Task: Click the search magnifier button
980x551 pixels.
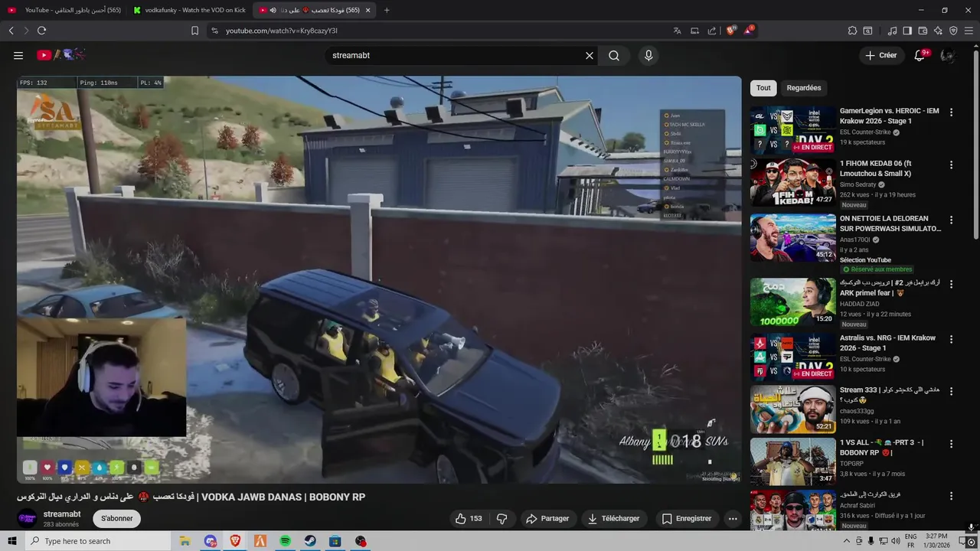Action: click(614, 55)
